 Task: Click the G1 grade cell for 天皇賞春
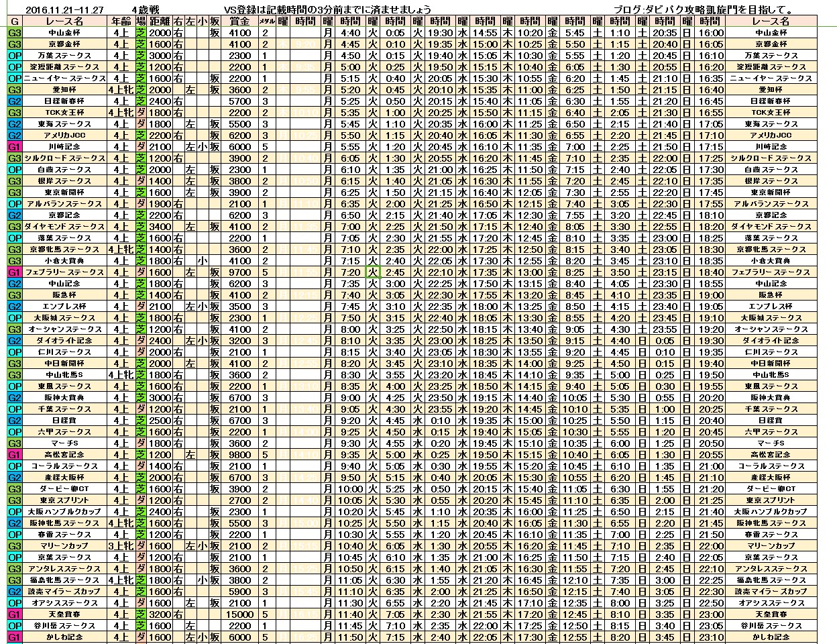[14, 614]
